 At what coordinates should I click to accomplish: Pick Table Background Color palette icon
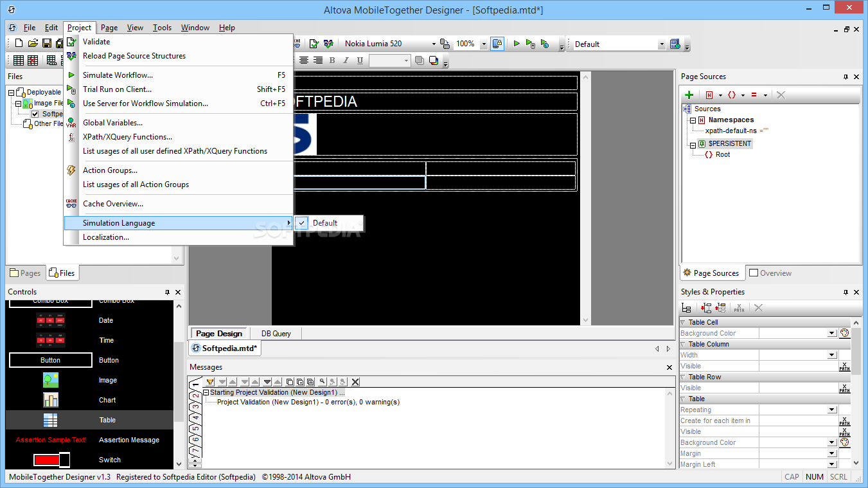[844, 442]
